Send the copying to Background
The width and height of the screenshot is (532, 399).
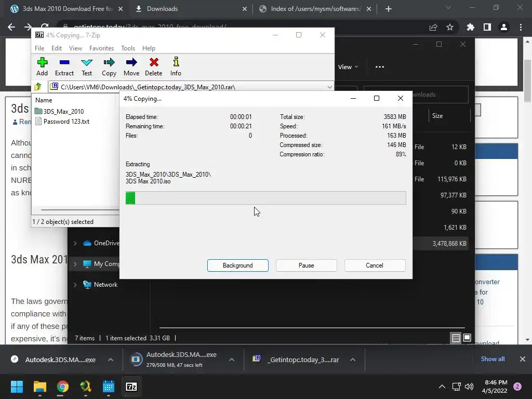237,265
